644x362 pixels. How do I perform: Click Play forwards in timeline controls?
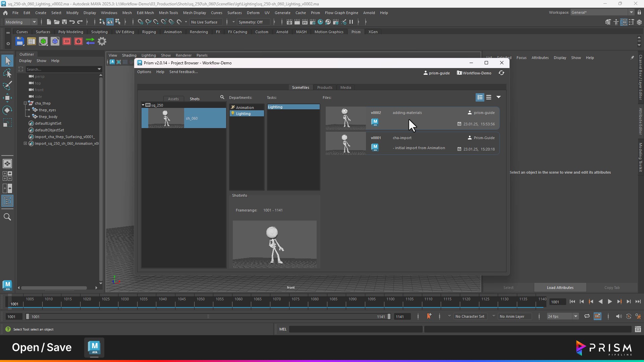pyautogui.click(x=610, y=302)
